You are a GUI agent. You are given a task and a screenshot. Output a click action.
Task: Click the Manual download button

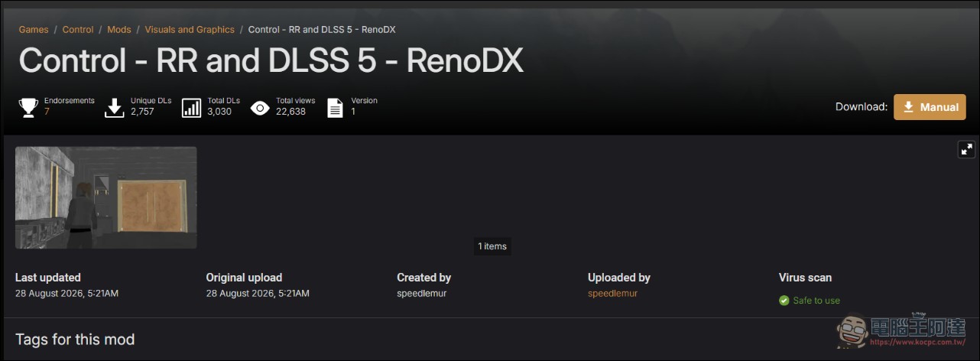(930, 107)
